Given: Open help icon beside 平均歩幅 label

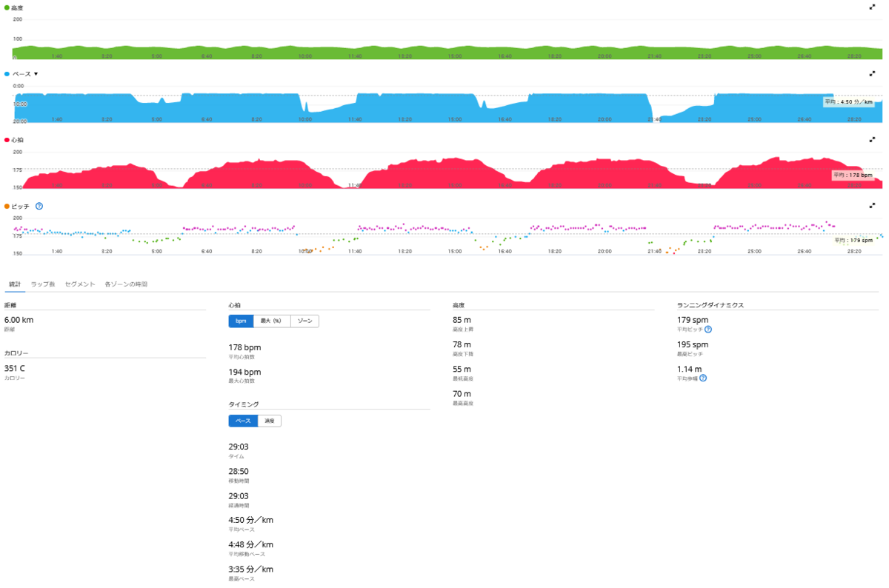Looking at the screenshot, I should tap(703, 378).
